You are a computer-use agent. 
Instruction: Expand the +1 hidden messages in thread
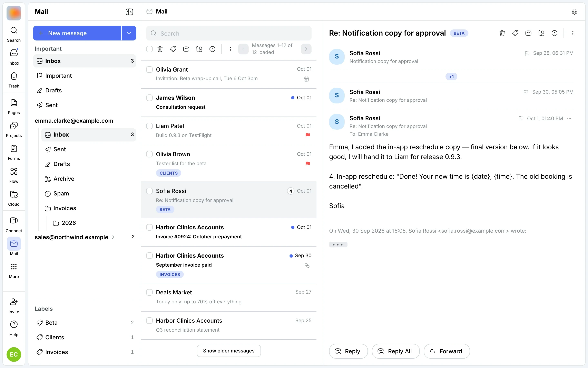coord(451,77)
